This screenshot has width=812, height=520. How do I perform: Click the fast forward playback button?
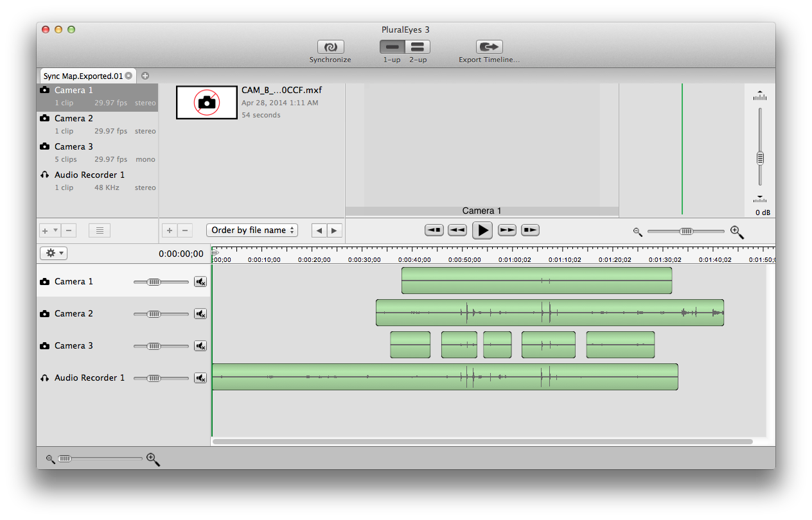(x=507, y=230)
